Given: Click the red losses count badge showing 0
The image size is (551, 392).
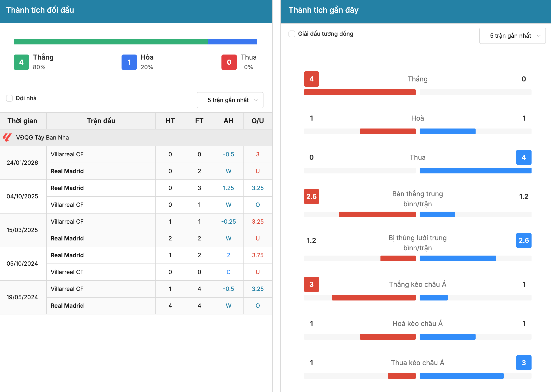Looking at the screenshot, I should coord(229,62).
